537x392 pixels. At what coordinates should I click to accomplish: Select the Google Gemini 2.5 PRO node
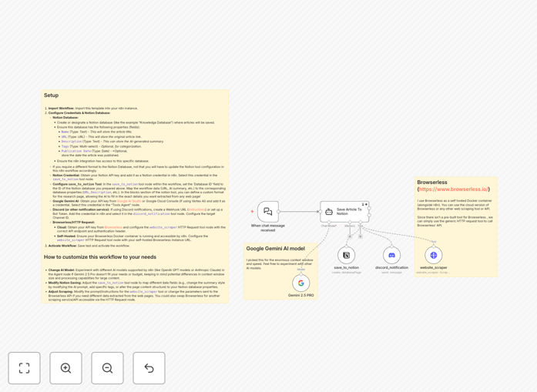pyautogui.click(x=301, y=283)
